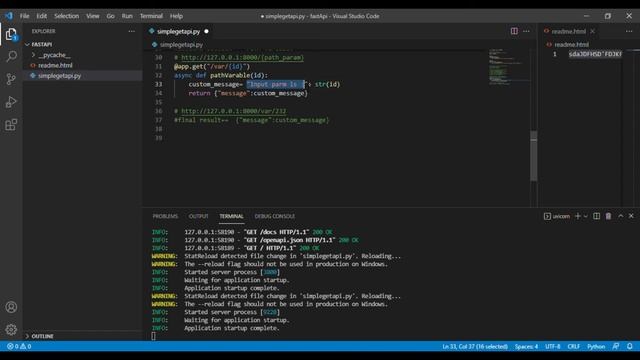Open the new terminal launch profile dropdown
This screenshot has height=360, width=640.
[x=586, y=216]
